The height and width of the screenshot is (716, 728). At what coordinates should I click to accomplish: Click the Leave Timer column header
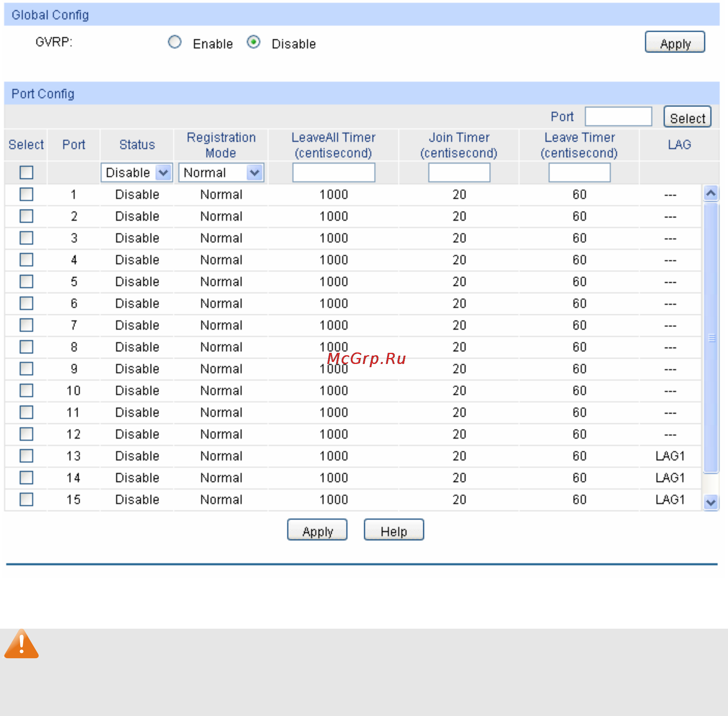click(x=579, y=145)
